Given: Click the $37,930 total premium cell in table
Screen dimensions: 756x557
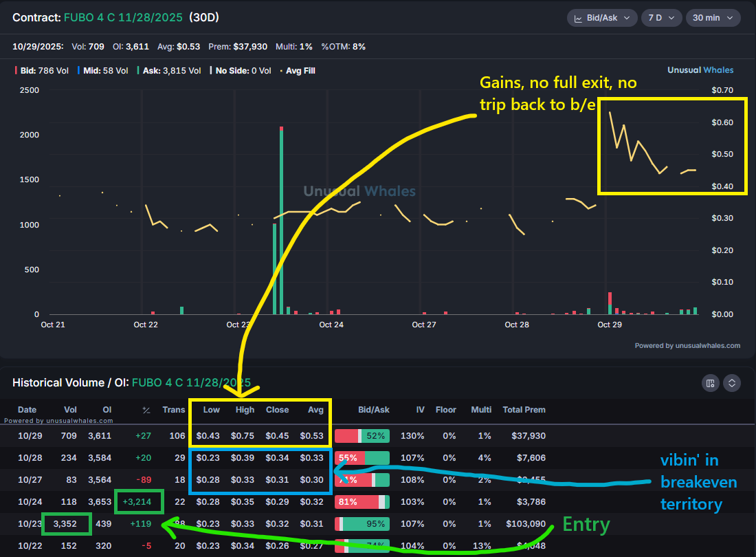Looking at the screenshot, I should (x=529, y=435).
